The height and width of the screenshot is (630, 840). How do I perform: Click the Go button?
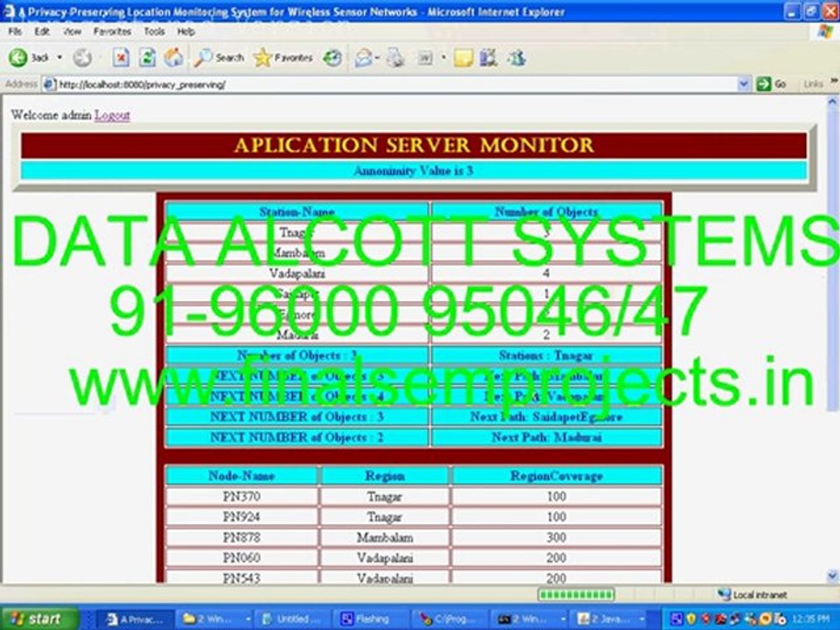772,84
